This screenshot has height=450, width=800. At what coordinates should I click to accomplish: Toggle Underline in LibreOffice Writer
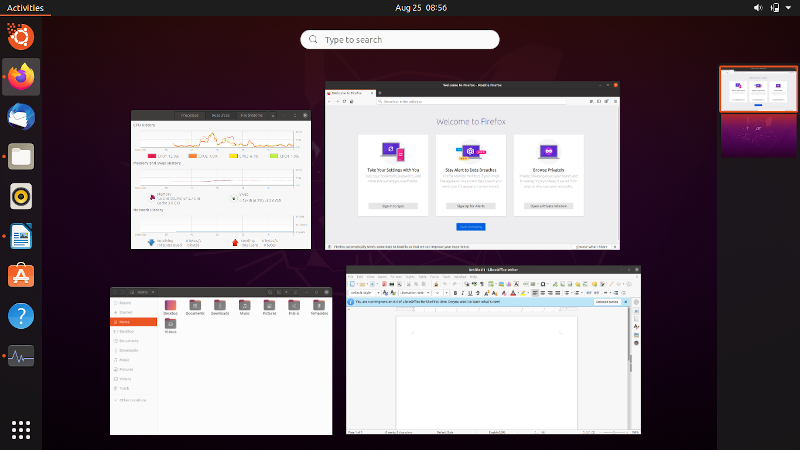[x=470, y=293]
